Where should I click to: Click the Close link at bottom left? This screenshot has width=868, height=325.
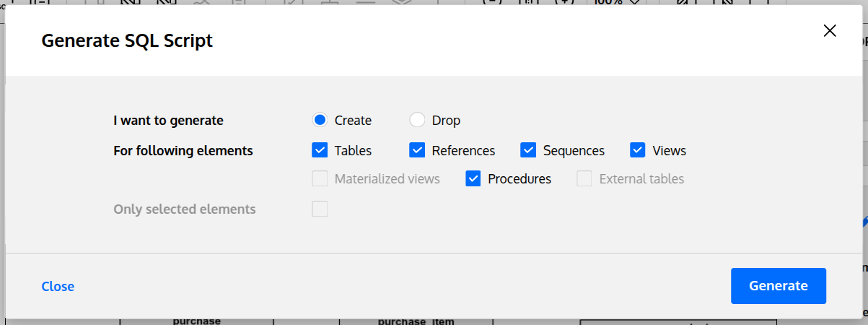tap(58, 286)
